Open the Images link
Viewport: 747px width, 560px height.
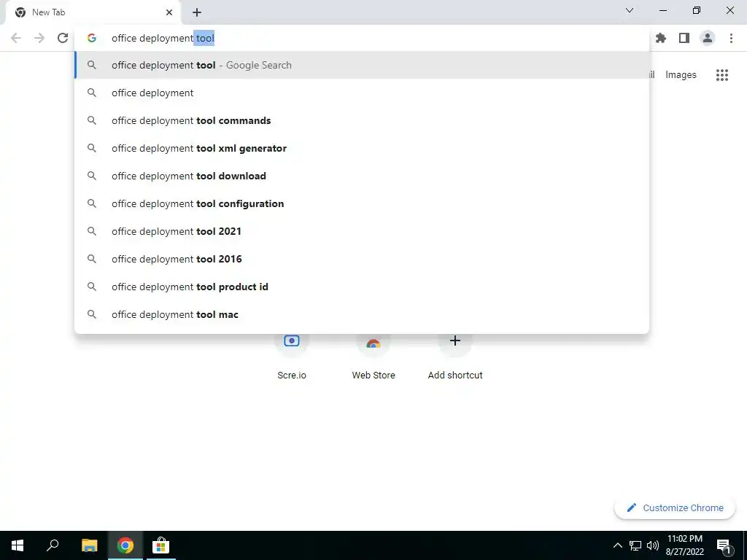[x=681, y=75]
